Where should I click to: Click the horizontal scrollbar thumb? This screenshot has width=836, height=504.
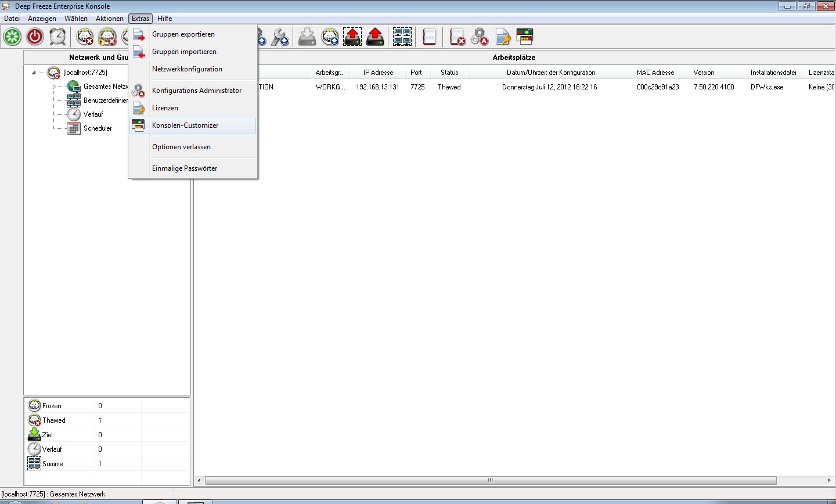[491, 480]
